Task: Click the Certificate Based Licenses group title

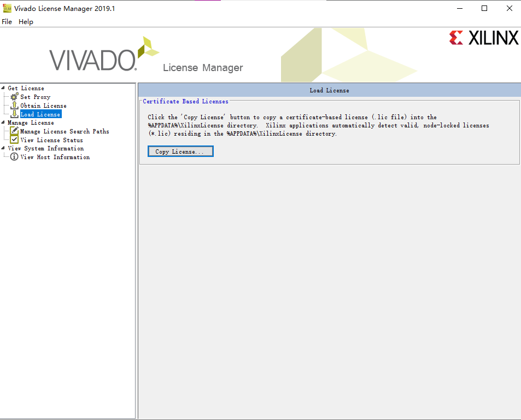Action: (x=185, y=101)
